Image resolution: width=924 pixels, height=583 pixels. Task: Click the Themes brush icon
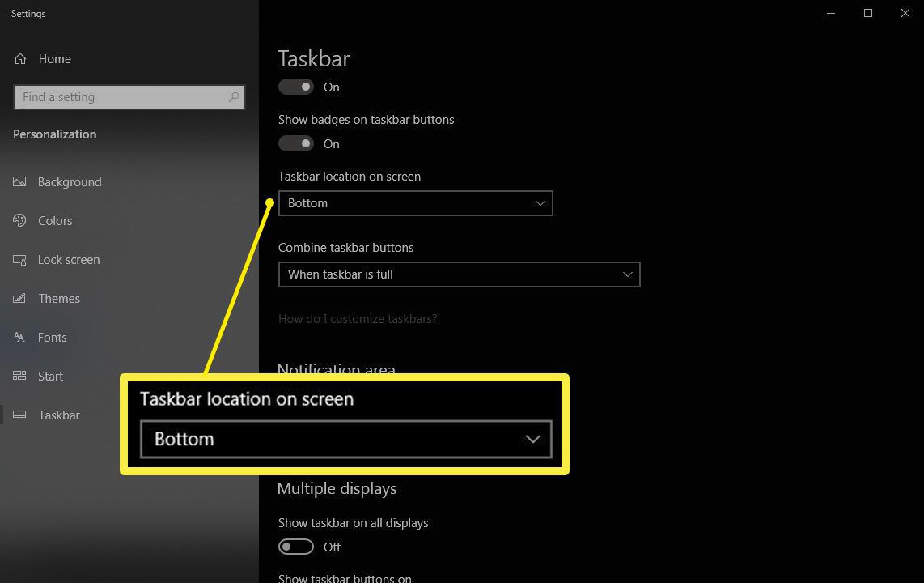point(19,299)
